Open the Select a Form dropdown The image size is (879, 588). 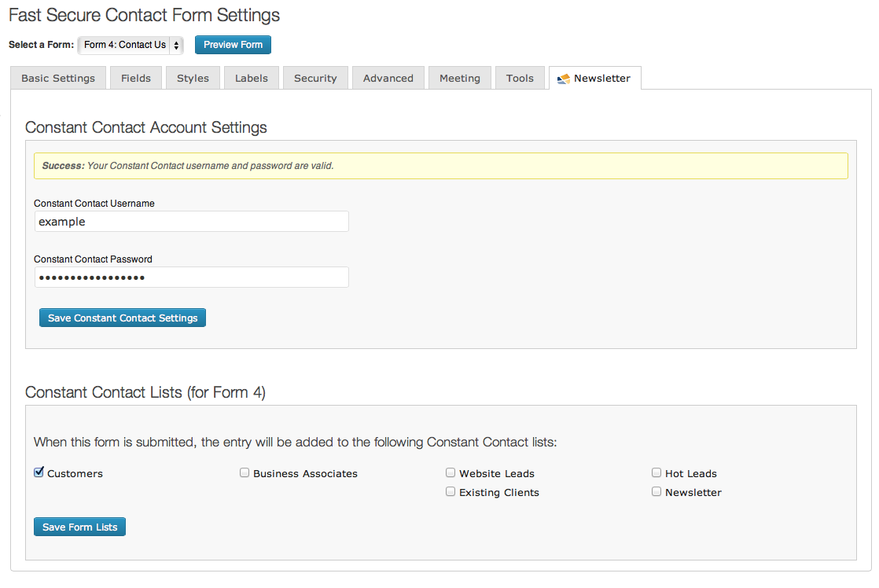tap(131, 45)
